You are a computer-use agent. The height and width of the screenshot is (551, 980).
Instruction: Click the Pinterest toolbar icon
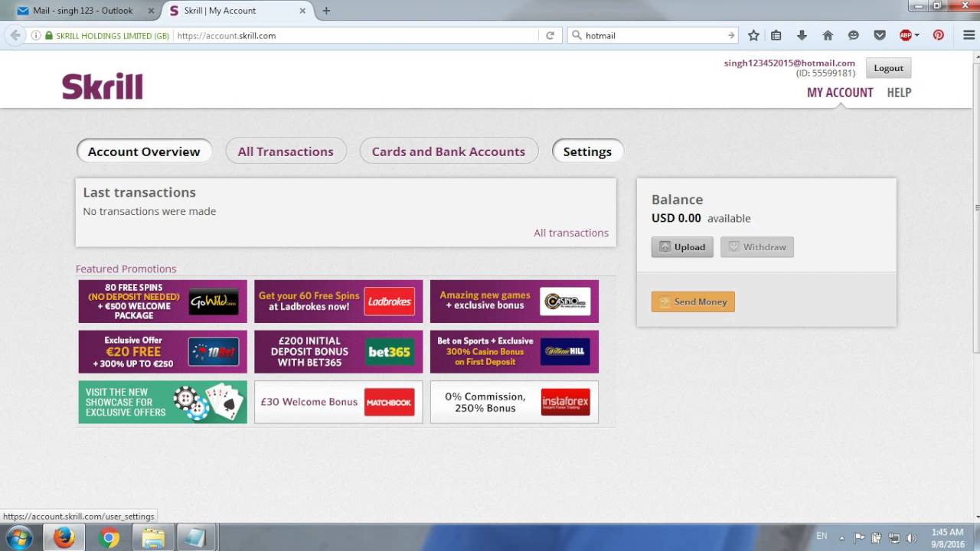click(x=939, y=35)
